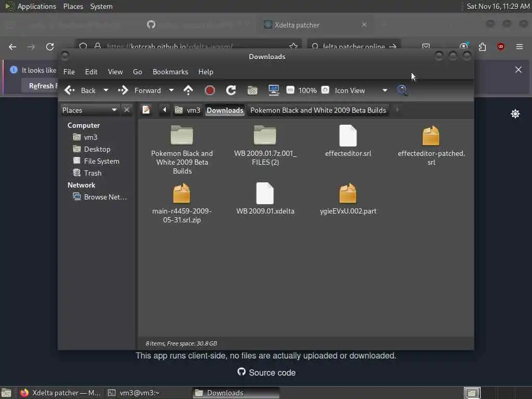Click Firefox back arrow button
This screenshot has width=532, height=399.
pos(12,47)
